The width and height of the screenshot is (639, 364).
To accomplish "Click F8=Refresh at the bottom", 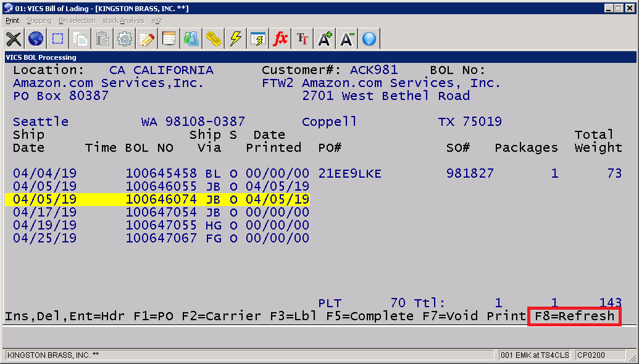I will tap(574, 316).
